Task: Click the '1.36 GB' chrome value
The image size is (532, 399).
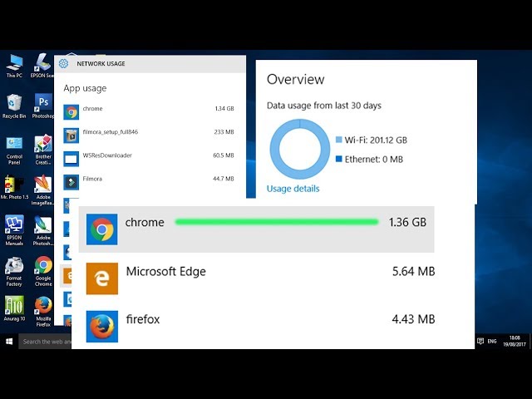Action: 407,222
